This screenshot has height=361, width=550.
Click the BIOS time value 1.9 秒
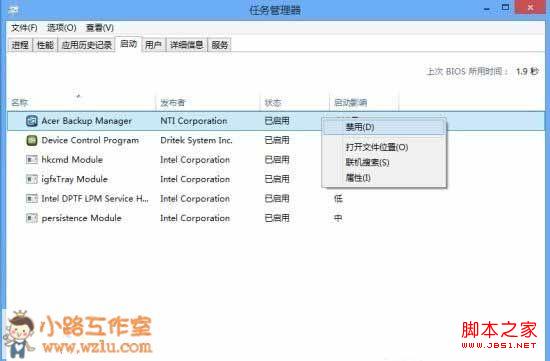pyautogui.click(x=527, y=72)
